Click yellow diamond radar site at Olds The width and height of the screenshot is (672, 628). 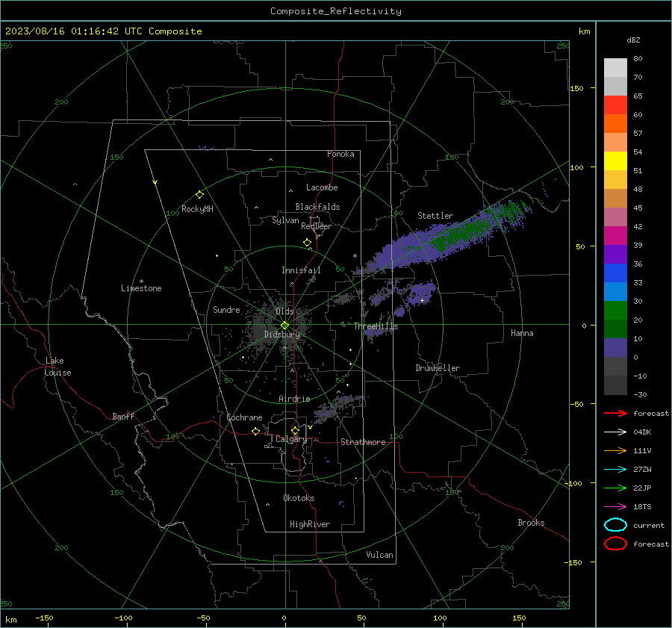pos(284,326)
